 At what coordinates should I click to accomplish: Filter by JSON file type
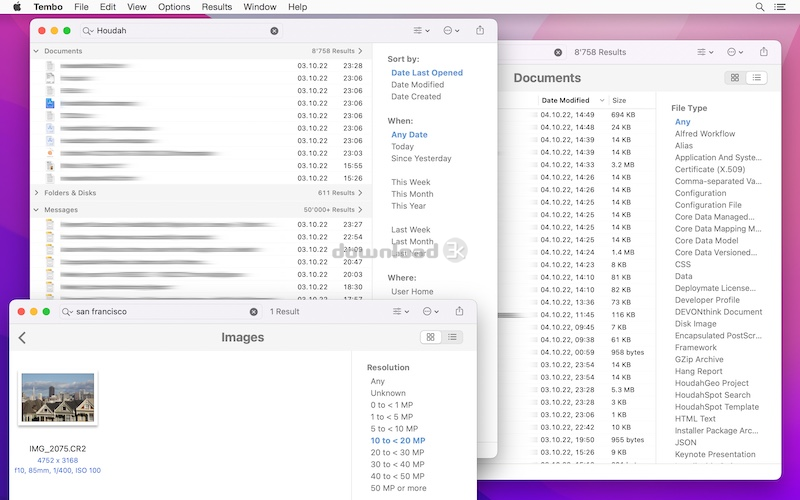[x=685, y=442]
